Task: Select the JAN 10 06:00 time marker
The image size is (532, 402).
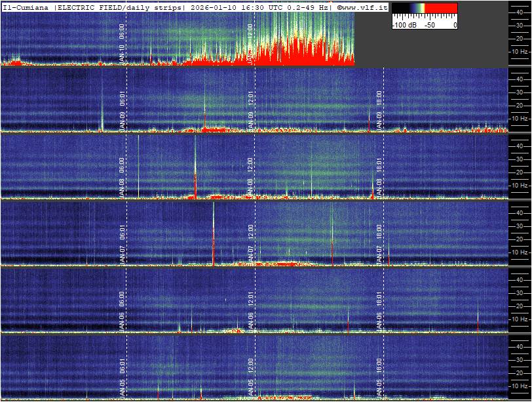Action: pos(122,43)
